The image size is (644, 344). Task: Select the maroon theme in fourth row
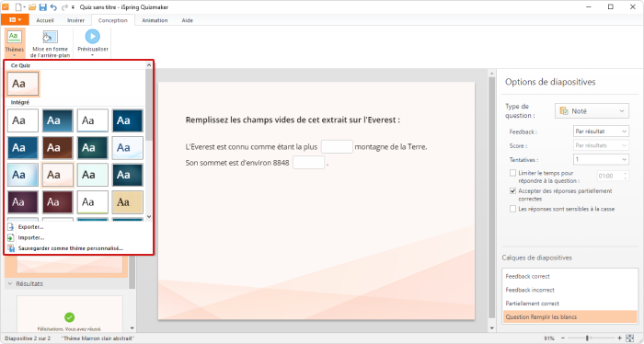pos(57,202)
